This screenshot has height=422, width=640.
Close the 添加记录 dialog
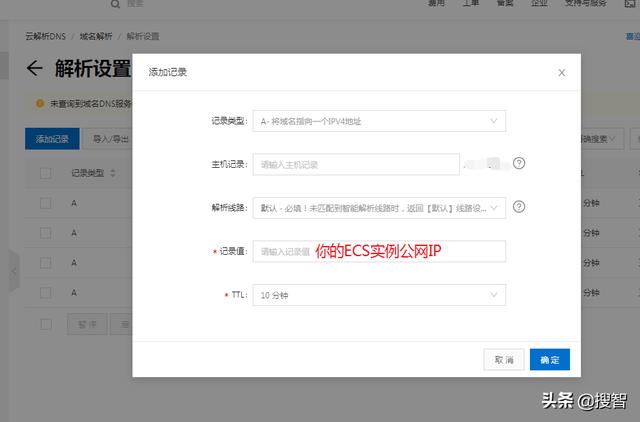pyautogui.click(x=562, y=73)
